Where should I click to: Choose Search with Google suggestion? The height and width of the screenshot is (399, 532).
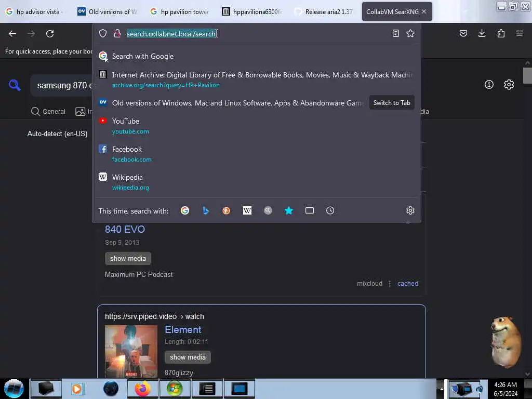(x=257, y=56)
